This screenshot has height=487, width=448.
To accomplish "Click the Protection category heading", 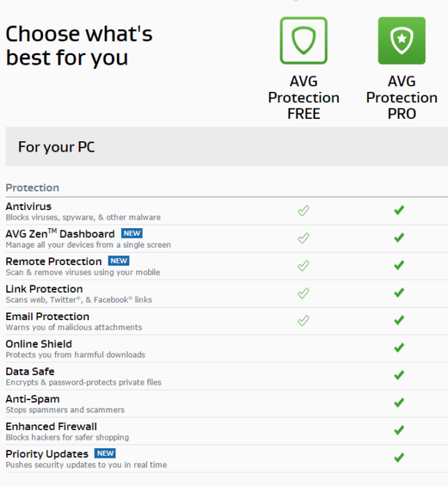I will (x=32, y=188).
